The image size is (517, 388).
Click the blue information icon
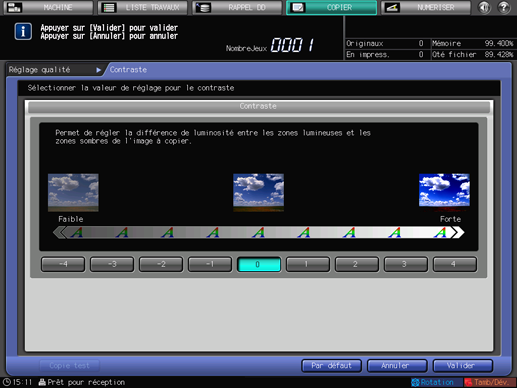coord(23,31)
